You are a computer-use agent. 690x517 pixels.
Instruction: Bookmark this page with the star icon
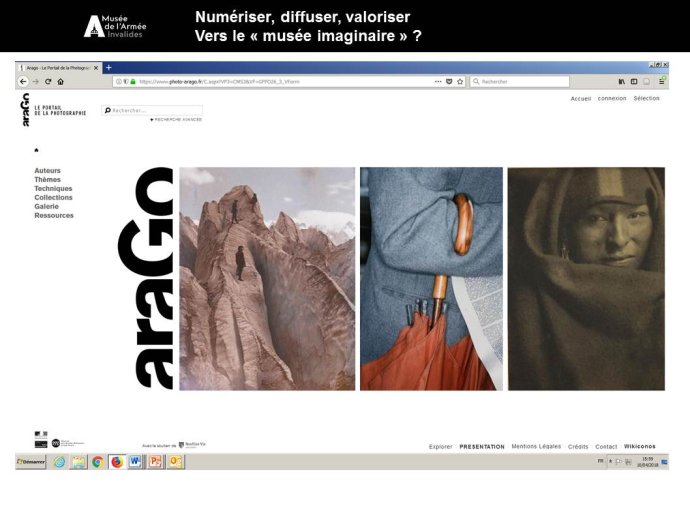pyautogui.click(x=460, y=81)
